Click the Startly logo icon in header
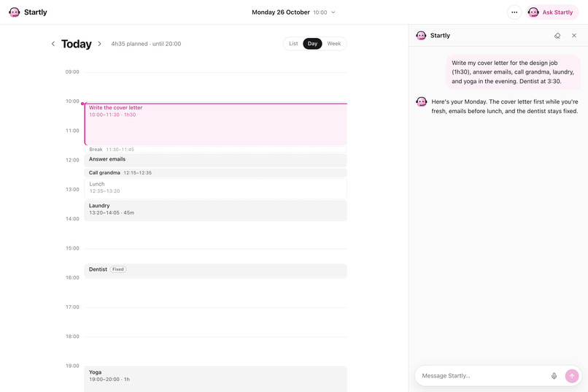 15,12
